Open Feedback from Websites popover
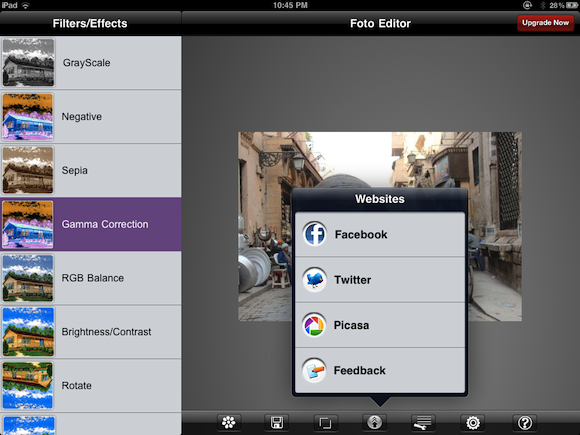Viewport: 580px width, 435px height. point(380,371)
